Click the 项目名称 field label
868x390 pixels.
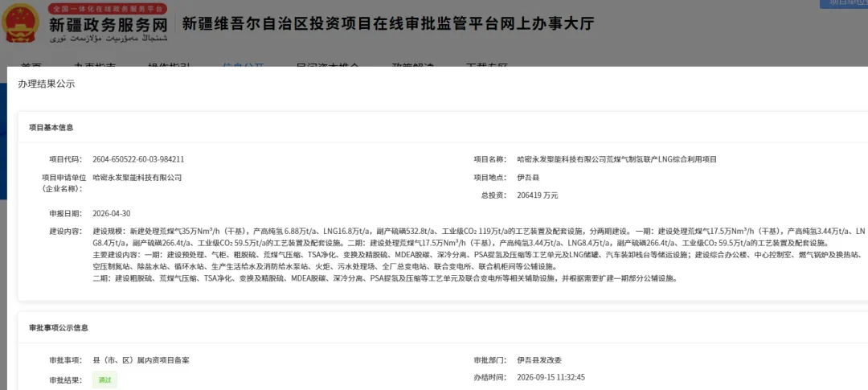pos(490,159)
